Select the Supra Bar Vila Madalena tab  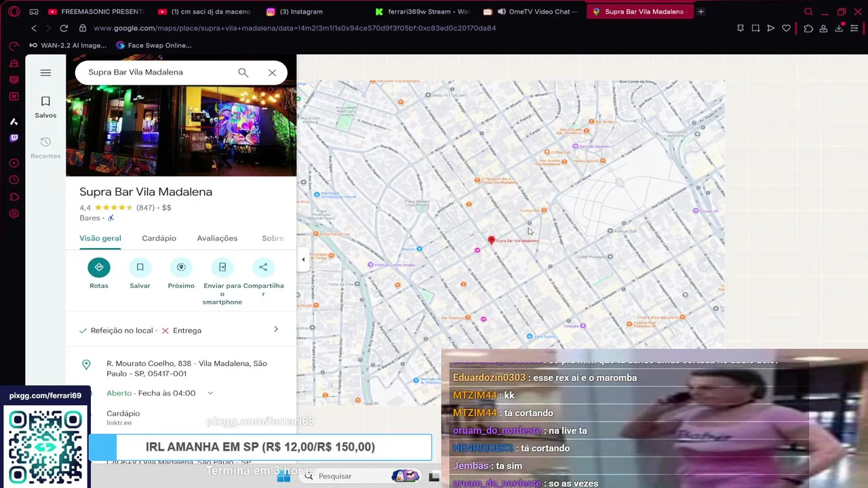639,12
